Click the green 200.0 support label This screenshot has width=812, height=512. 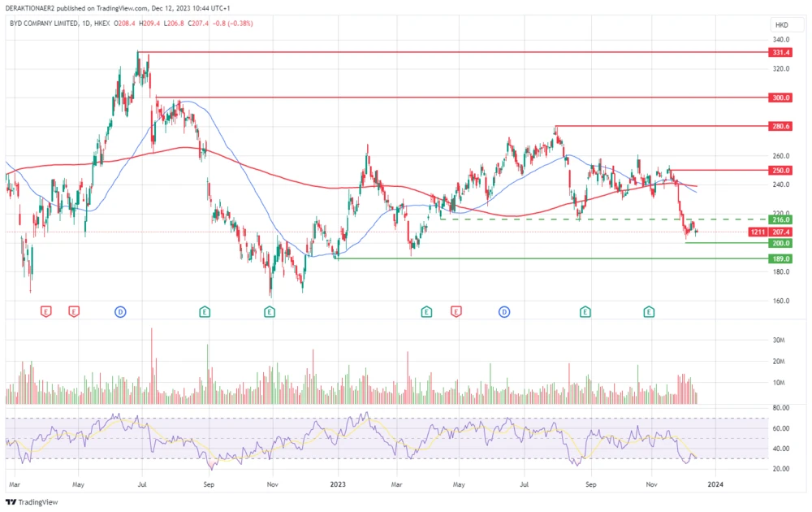[780, 243]
